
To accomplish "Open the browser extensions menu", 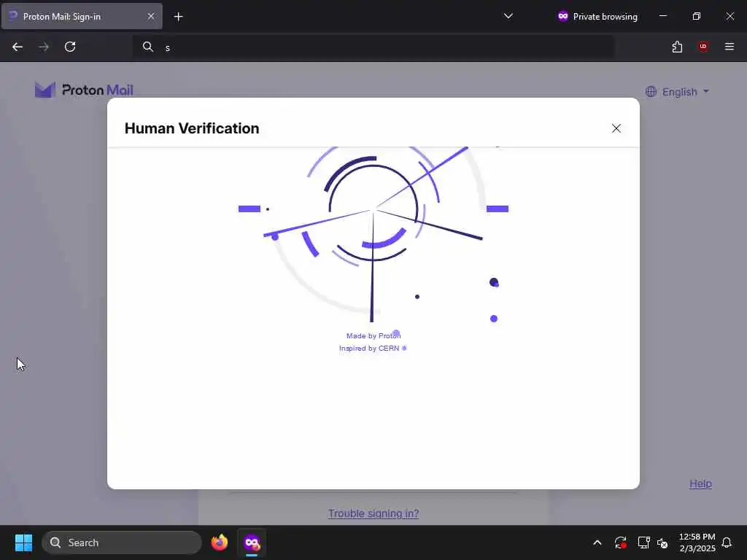I will (677, 47).
